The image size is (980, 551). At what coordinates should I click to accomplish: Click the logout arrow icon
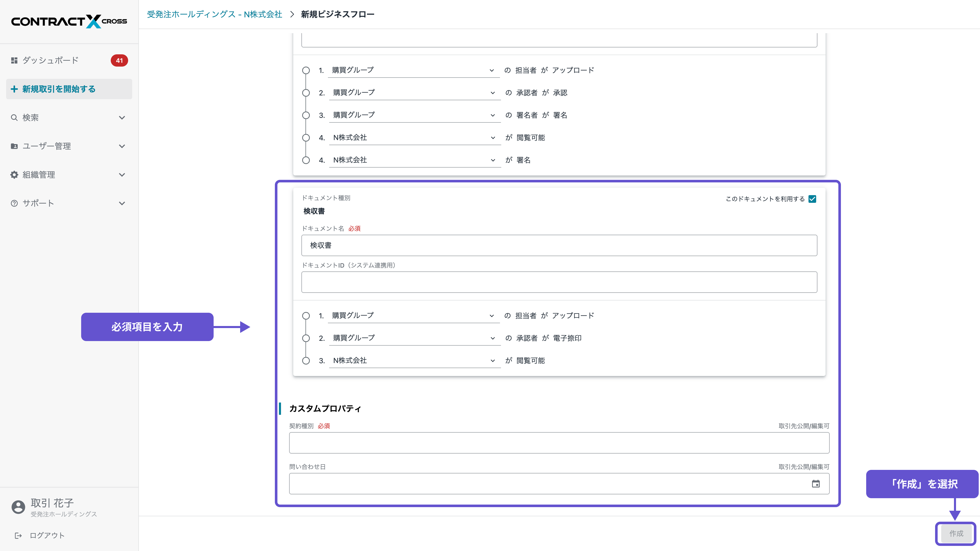point(18,535)
